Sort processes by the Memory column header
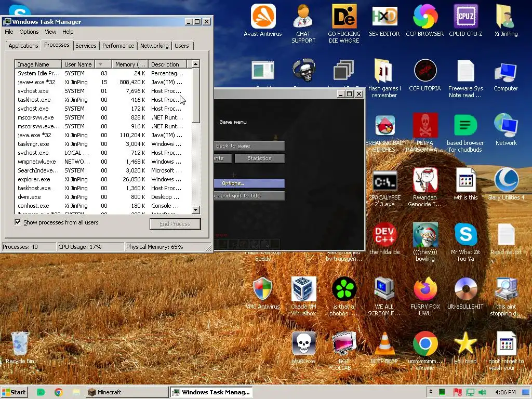 (130, 64)
